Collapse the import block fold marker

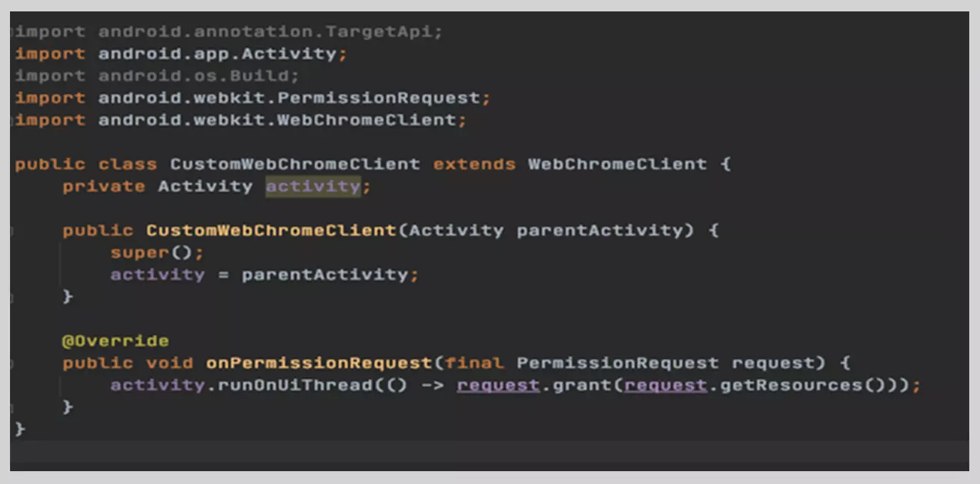point(12,31)
